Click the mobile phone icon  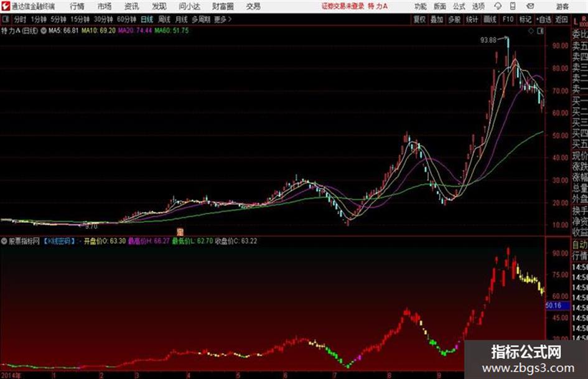pyautogui.click(x=513, y=6)
